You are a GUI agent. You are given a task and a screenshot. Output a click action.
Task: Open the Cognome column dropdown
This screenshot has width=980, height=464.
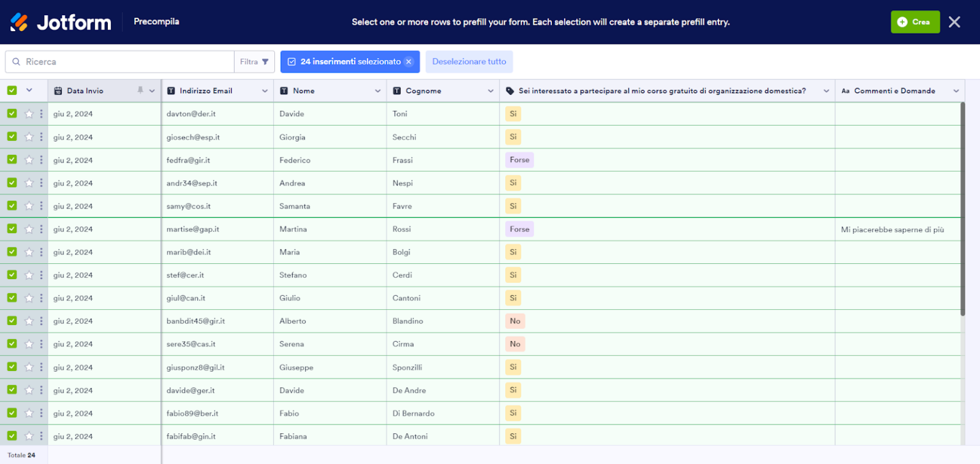click(x=492, y=91)
